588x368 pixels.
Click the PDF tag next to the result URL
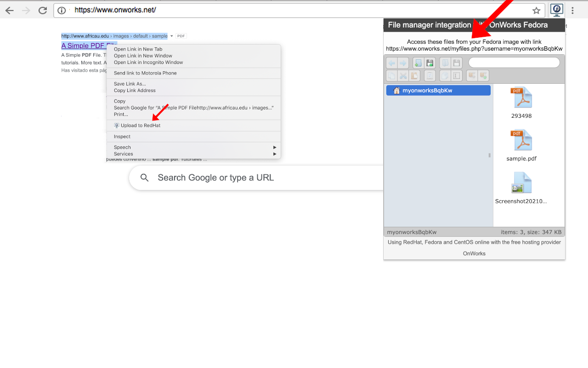coord(181,36)
